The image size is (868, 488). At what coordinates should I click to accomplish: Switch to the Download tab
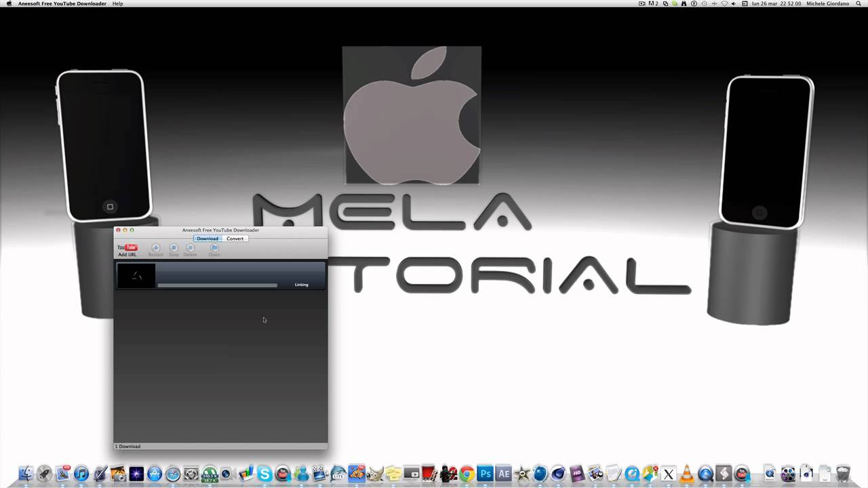[x=208, y=239]
